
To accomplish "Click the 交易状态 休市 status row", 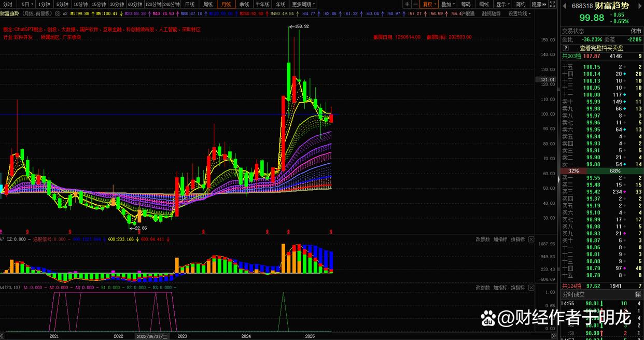I will 601,31.
